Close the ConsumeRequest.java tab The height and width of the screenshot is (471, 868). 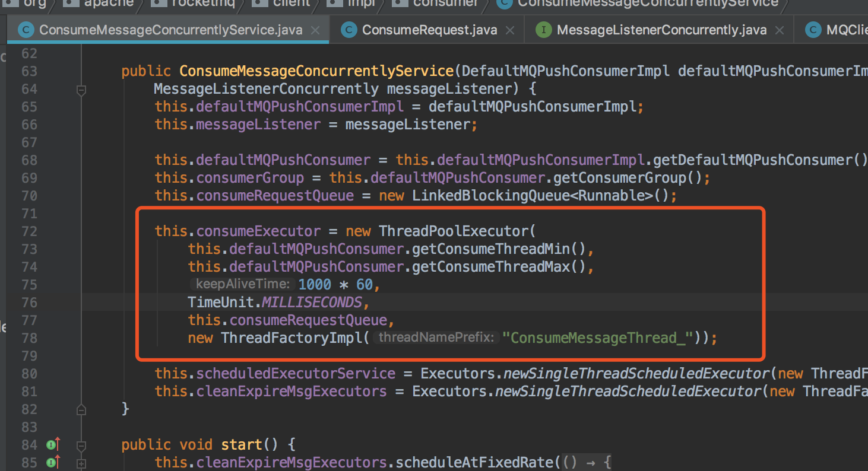tap(510, 30)
